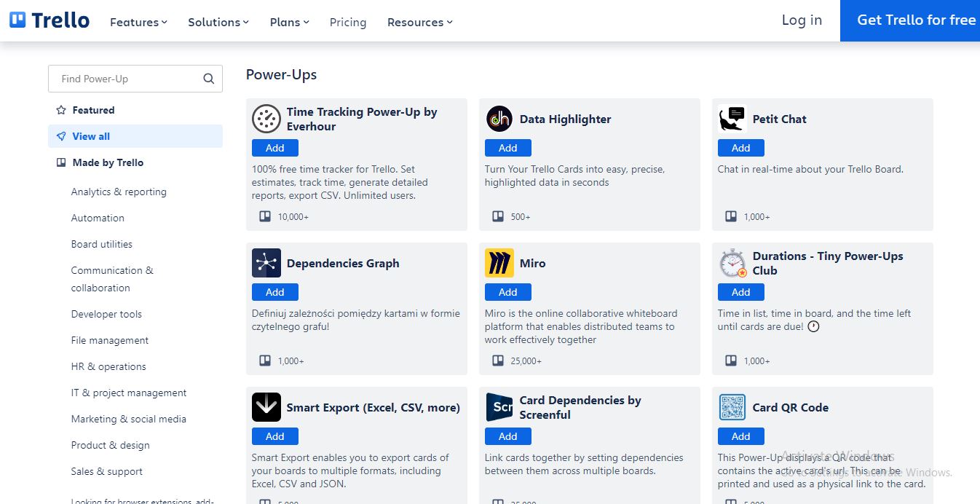Expand the Solutions dropdown menu
980x504 pixels.
tap(218, 22)
